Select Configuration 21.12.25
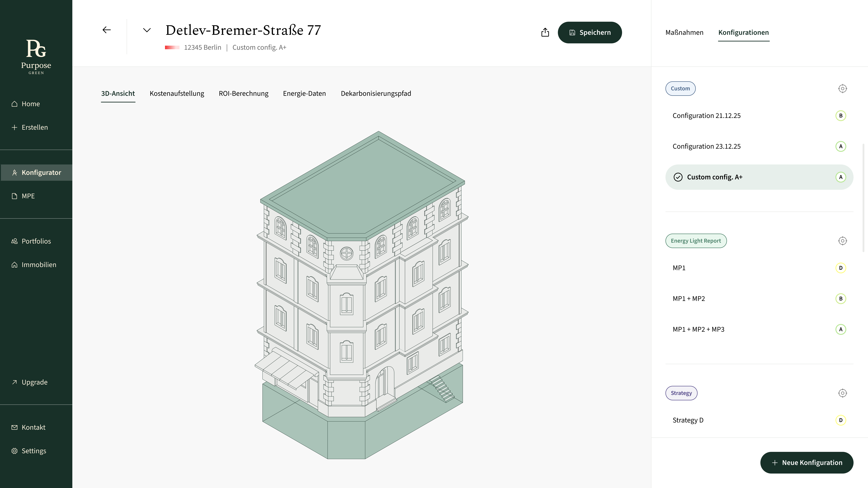 759,116
